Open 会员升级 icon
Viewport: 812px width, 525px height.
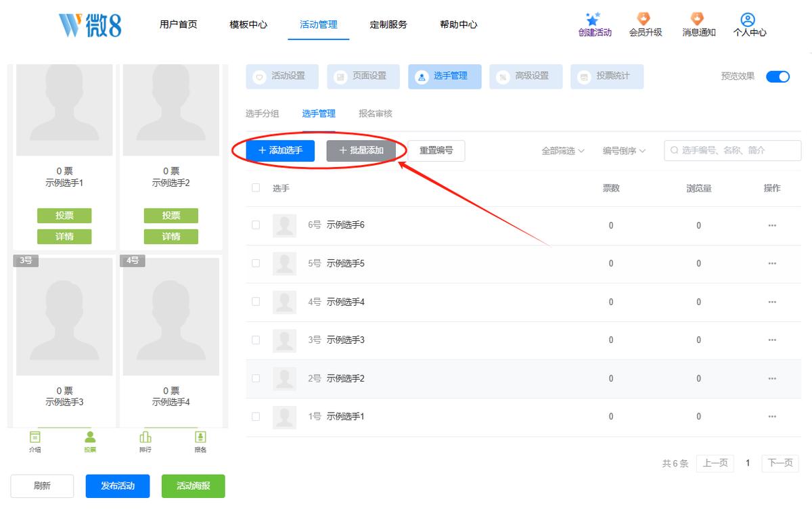pos(644,19)
